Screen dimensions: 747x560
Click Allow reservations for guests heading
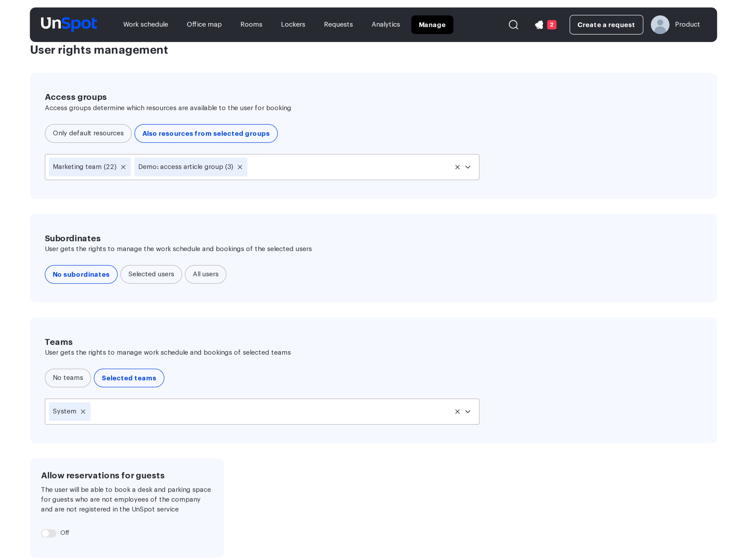103,475
